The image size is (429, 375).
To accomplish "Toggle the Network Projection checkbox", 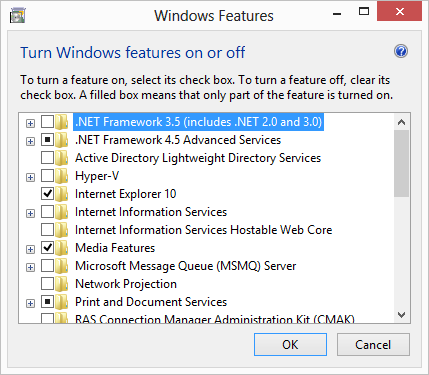I will pos(47,284).
